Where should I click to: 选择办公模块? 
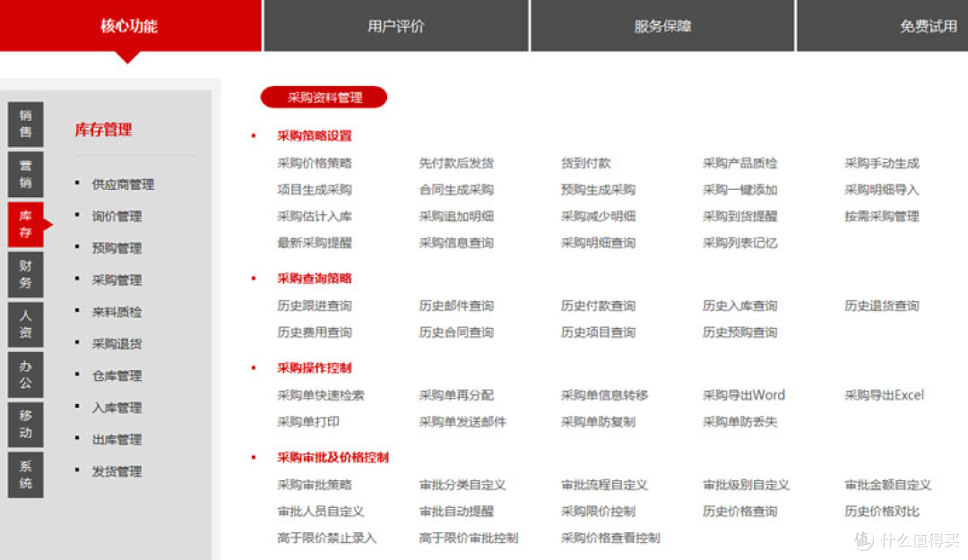coord(24,374)
